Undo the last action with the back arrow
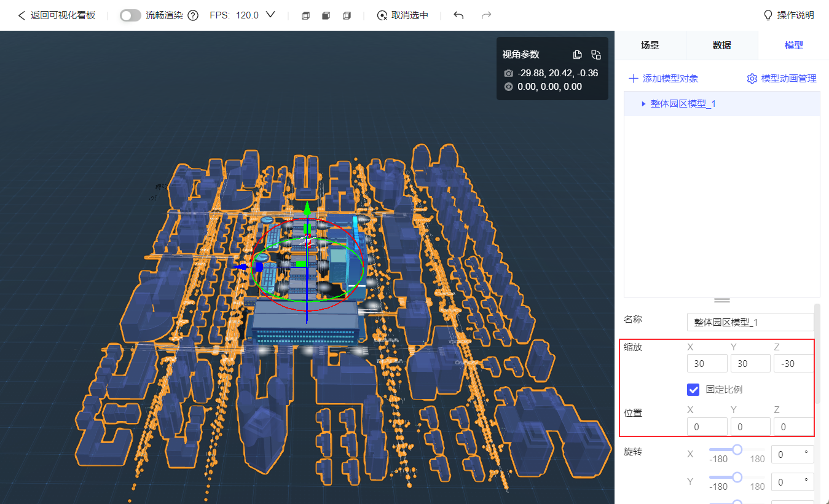This screenshot has height=504, width=829. [458, 15]
